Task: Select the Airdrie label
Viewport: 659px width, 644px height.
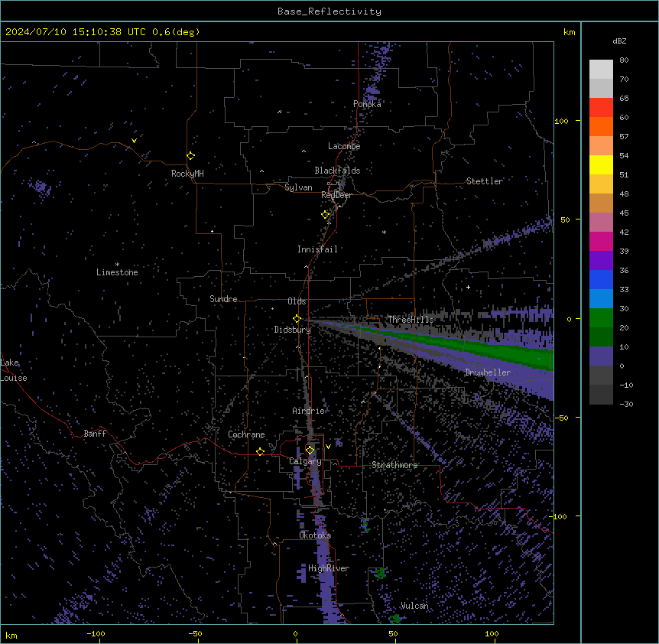Action: (x=309, y=411)
